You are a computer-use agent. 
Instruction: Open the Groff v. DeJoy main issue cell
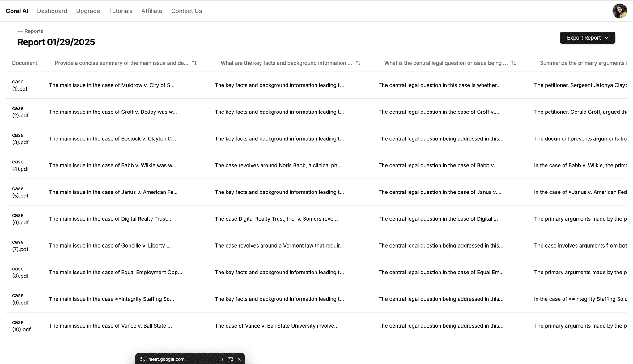pos(113,112)
